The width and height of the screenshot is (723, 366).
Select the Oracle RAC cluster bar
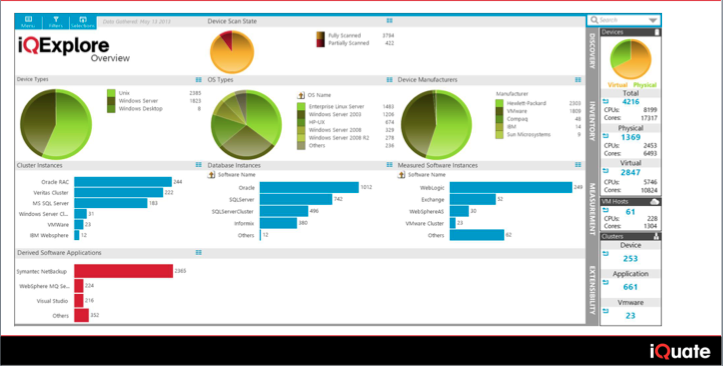click(123, 182)
